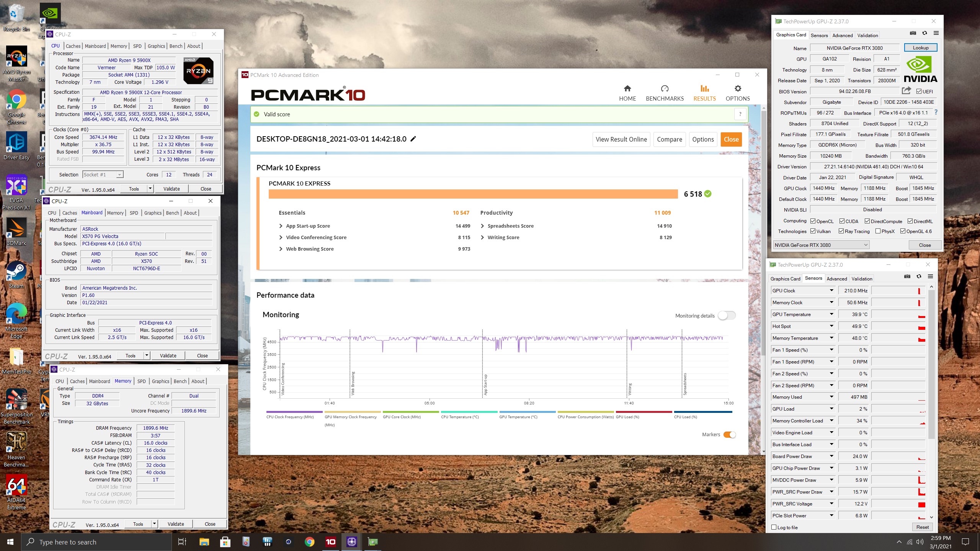This screenshot has height=551, width=980.
Task: Take screenshot in GPU-Z Graphics Card window
Action: click(x=913, y=33)
